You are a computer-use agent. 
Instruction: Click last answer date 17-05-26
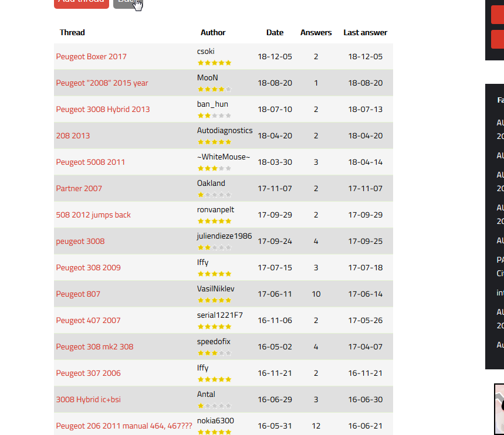366,320
